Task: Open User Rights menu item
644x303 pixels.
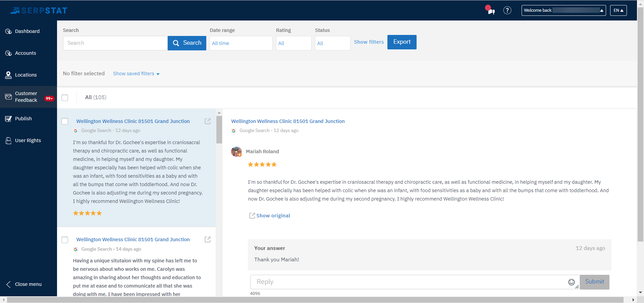Action: point(28,140)
